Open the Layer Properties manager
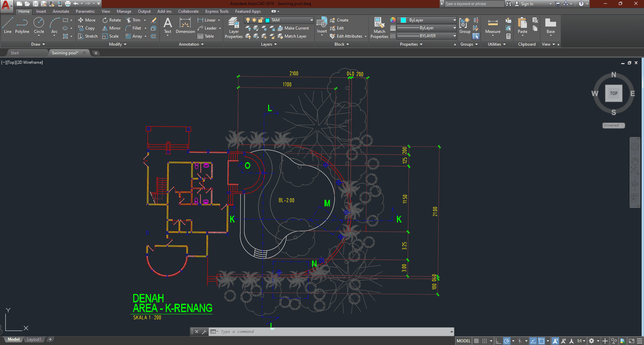The height and width of the screenshot is (345, 644). [x=234, y=28]
